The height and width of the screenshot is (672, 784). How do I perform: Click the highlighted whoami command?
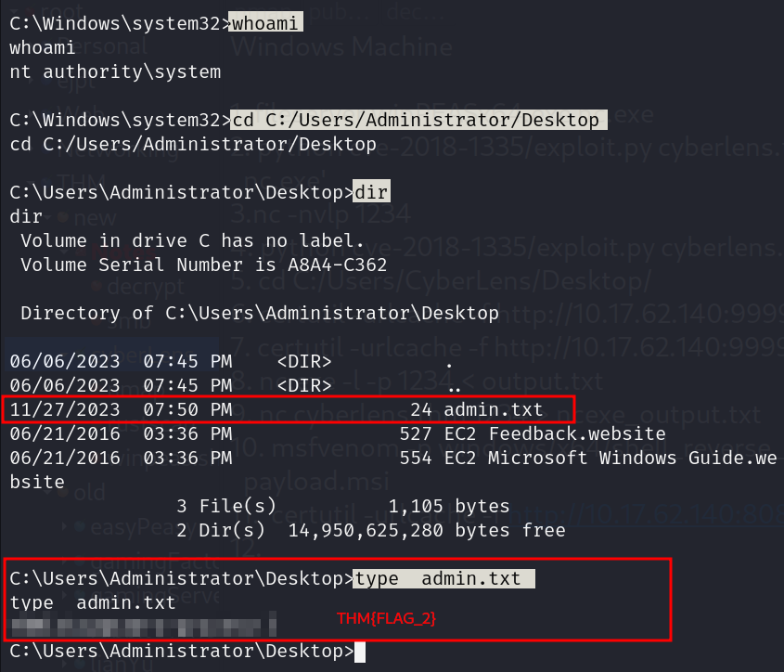266,24
